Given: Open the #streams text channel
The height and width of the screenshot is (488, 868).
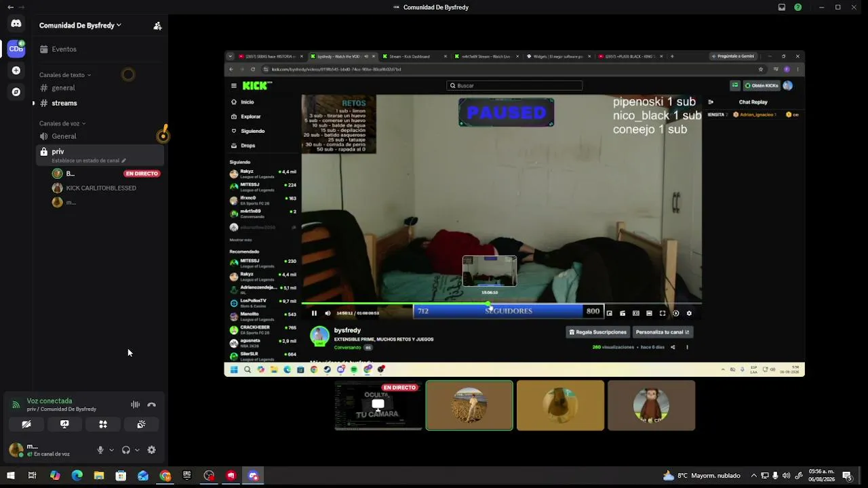Looking at the screenshot, I should coord(100,103).
